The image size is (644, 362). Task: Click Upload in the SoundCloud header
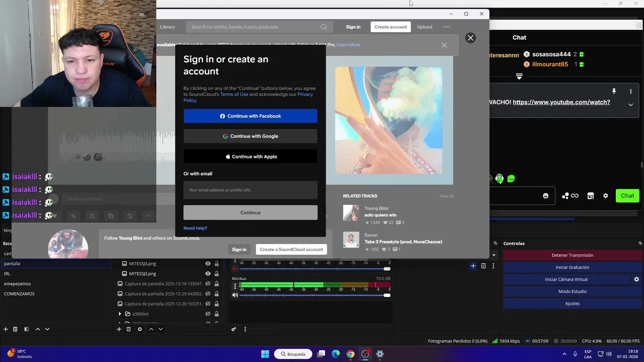pos(424,27)
